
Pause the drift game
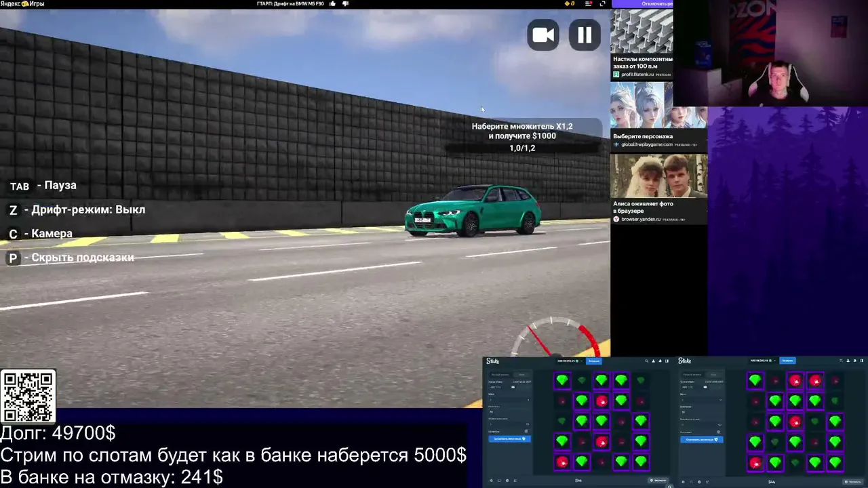tap(585, 35)
